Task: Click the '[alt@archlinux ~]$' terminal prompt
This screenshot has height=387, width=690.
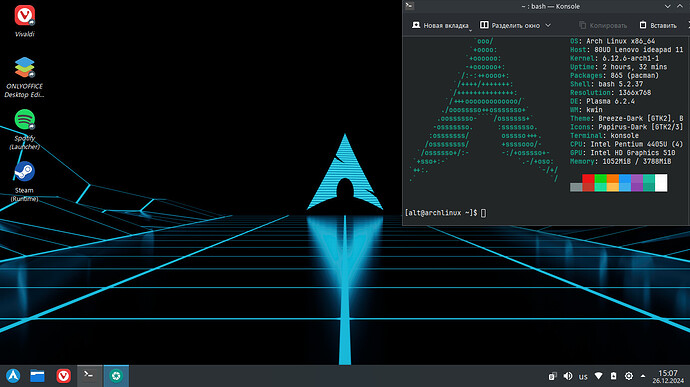Action: pyautogui.click(x=441, y=213)
